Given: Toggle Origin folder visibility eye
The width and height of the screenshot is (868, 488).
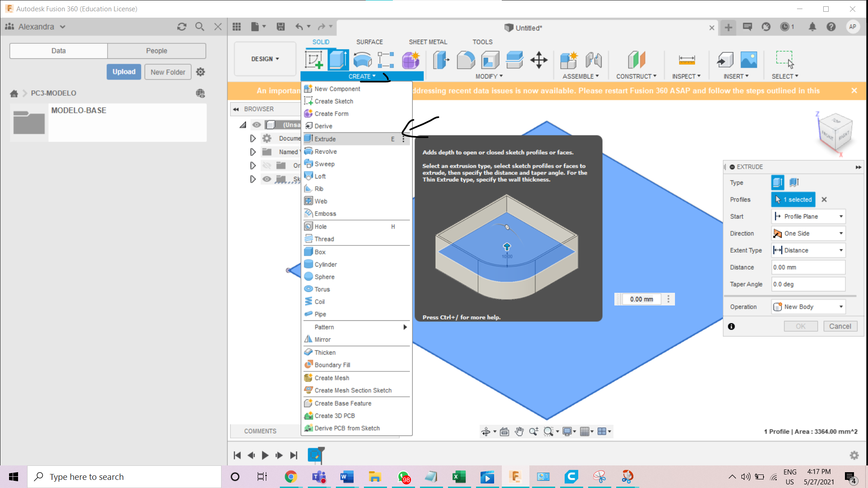Looking at the screenshot, I should tap(267, 165).
